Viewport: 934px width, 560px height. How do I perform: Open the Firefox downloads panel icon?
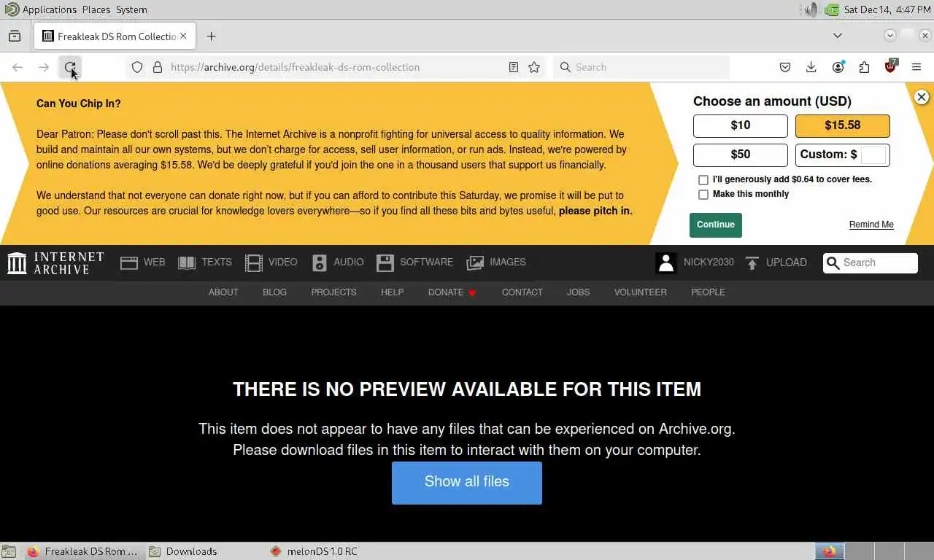click(811, 67)
